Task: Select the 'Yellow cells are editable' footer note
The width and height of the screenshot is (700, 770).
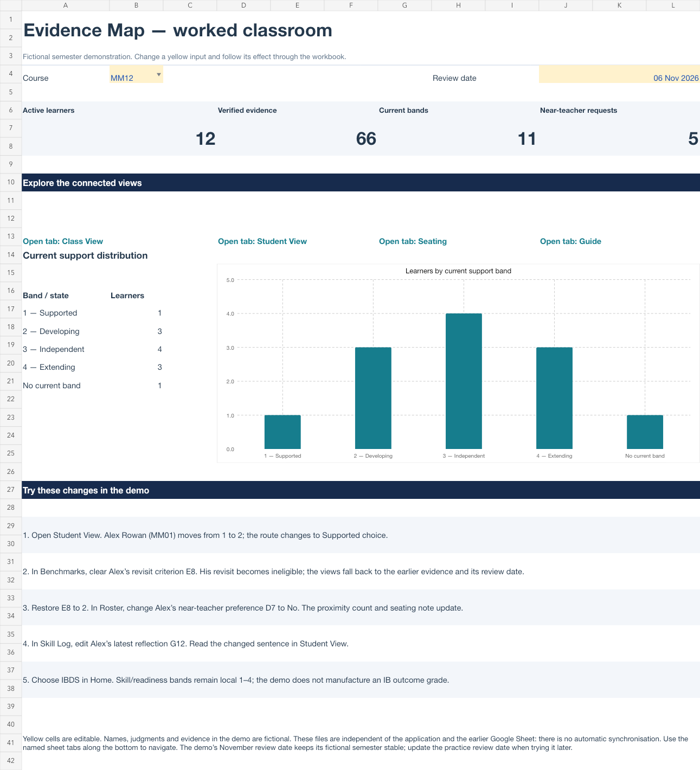Action: coord(356,743)
